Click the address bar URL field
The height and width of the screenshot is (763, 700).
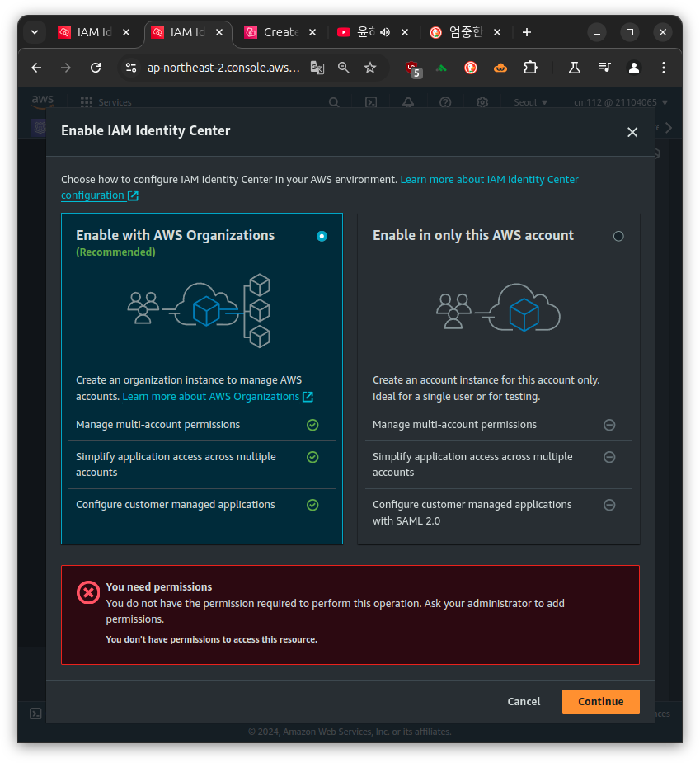(x=223, y=68)
